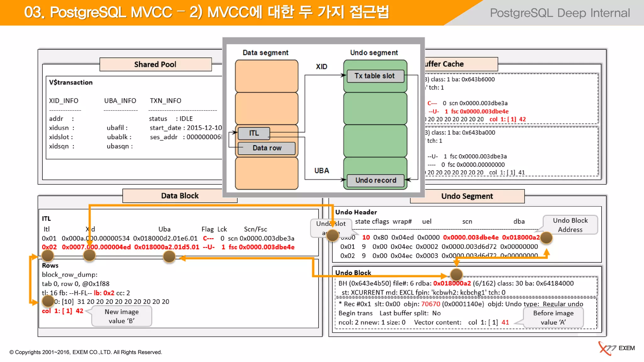Click the 'Rows' heading
Screen dimensions: 644x362
point(50,265)
